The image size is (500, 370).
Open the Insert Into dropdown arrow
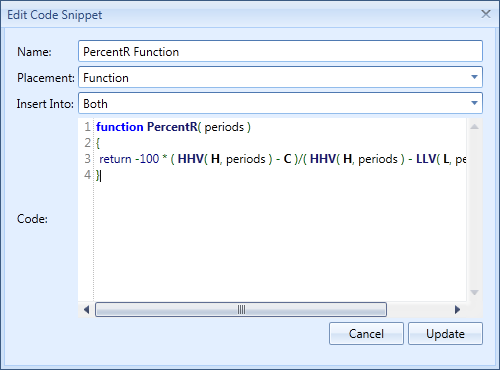474,103
